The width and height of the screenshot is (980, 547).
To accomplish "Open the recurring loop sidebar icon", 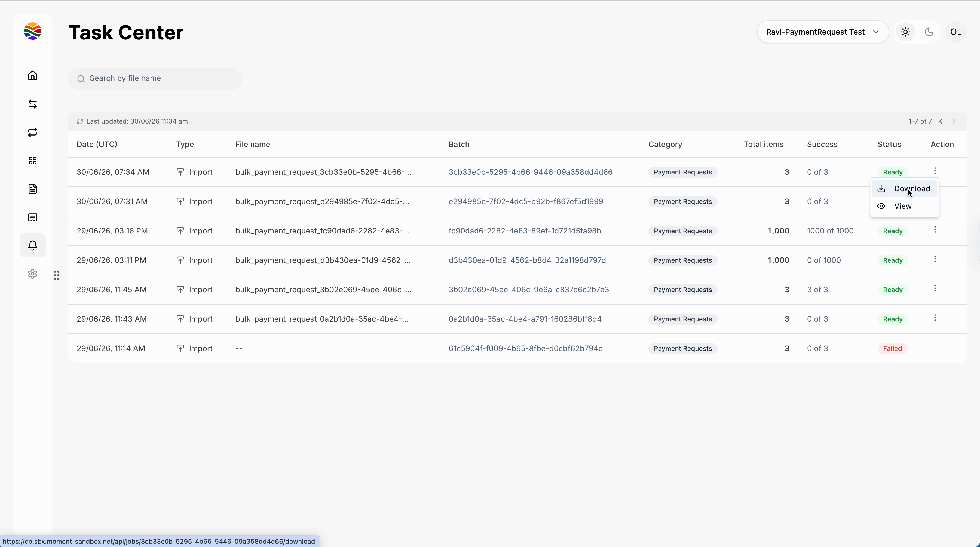I will tap(33, 132).
